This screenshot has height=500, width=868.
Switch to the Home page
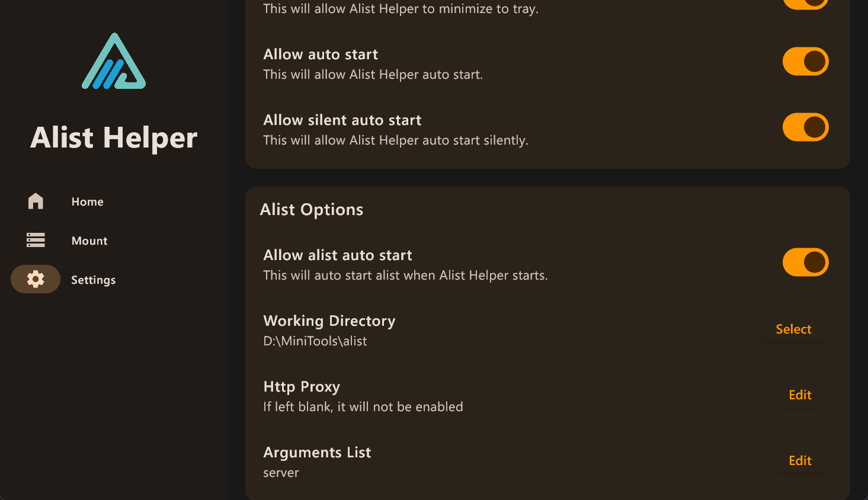click(x=87, y=201)
